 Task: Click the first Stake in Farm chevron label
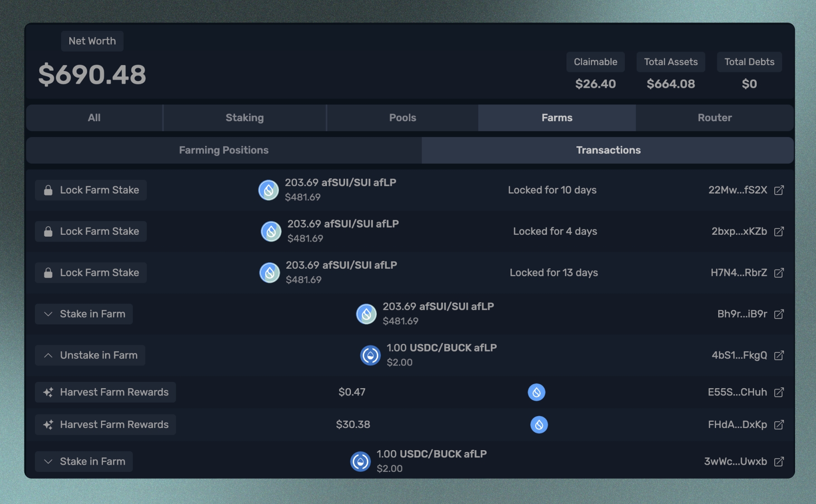(84, 314)
